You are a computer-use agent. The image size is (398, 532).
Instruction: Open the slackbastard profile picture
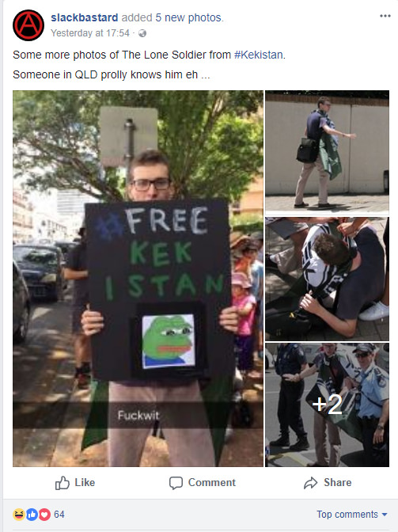(x=28, y=25)
